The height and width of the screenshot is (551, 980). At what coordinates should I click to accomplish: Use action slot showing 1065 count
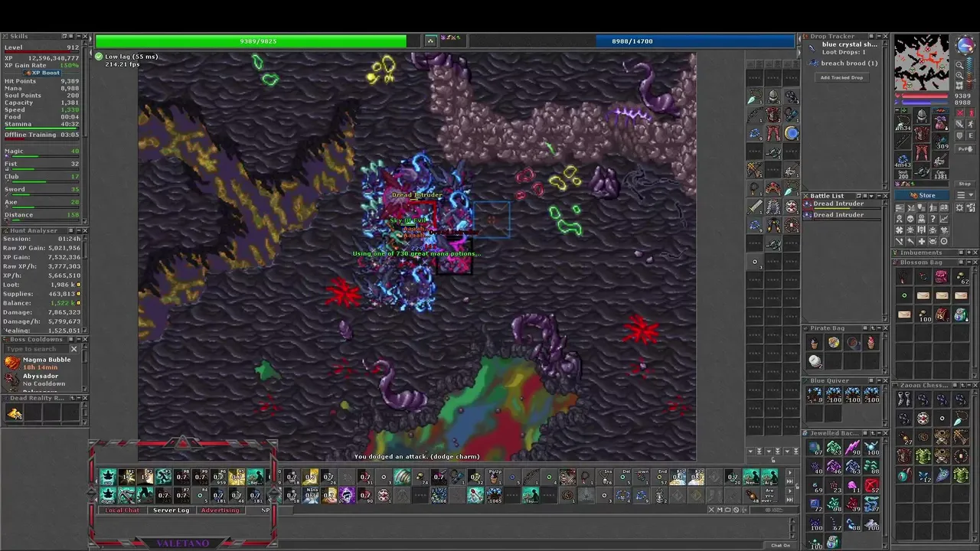(x=495, y=495)
